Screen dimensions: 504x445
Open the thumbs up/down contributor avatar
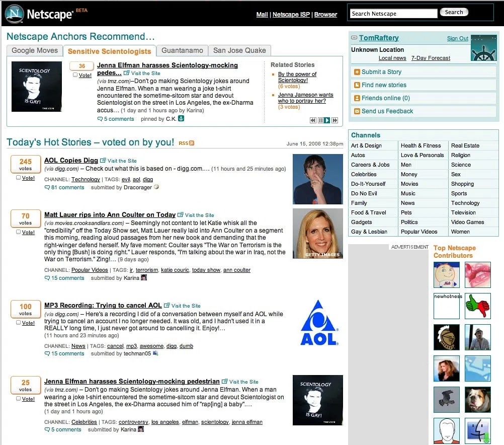[478, 306]
